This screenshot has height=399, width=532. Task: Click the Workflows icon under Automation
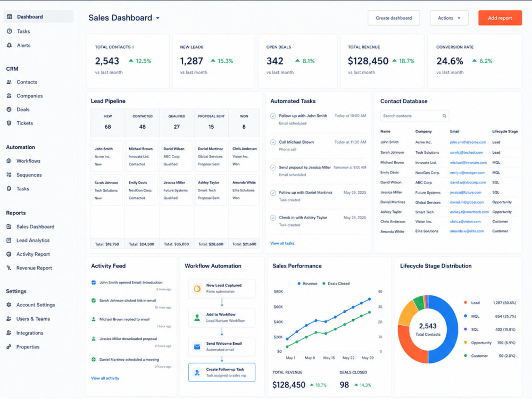(9, 161)
